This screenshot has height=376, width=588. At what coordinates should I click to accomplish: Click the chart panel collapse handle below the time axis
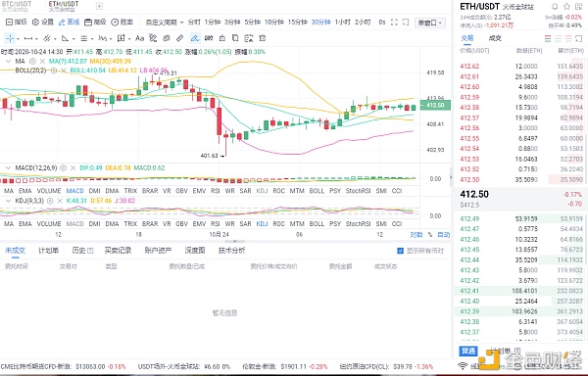click(x=235, y=242)
